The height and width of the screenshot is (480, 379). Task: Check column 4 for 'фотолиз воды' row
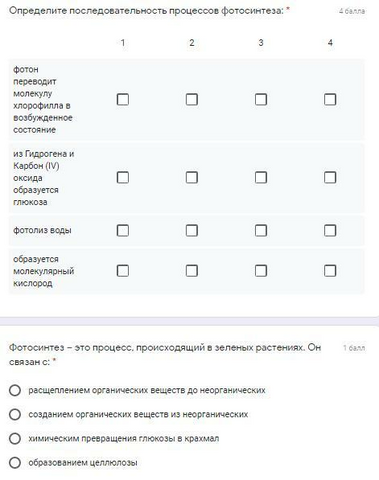pyautogui.click(x=330, y=230)
